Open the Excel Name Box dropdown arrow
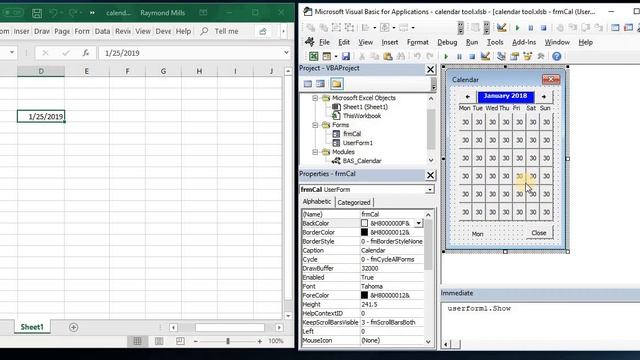The width and height of the screenshot is (640, 360). (x=12, y=53)
